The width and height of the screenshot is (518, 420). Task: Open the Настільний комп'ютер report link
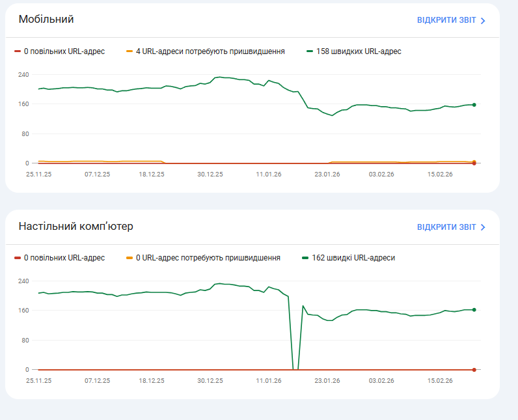point(446,227)
